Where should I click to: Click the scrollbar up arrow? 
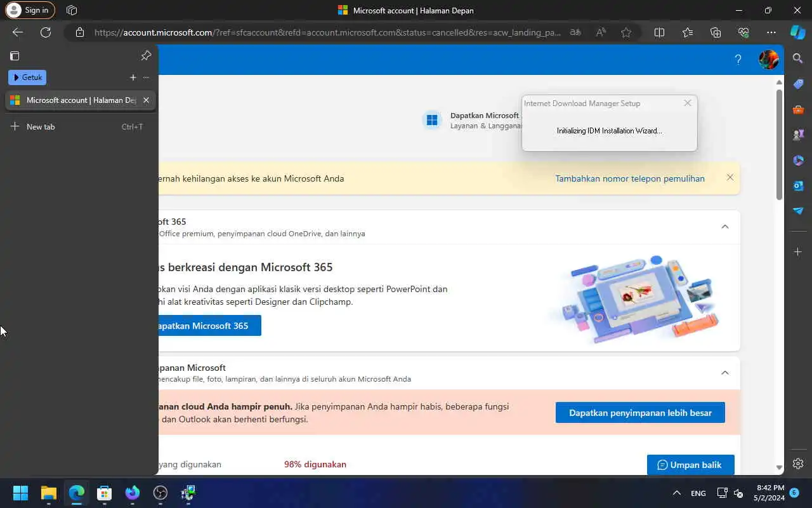coord(779,82)
